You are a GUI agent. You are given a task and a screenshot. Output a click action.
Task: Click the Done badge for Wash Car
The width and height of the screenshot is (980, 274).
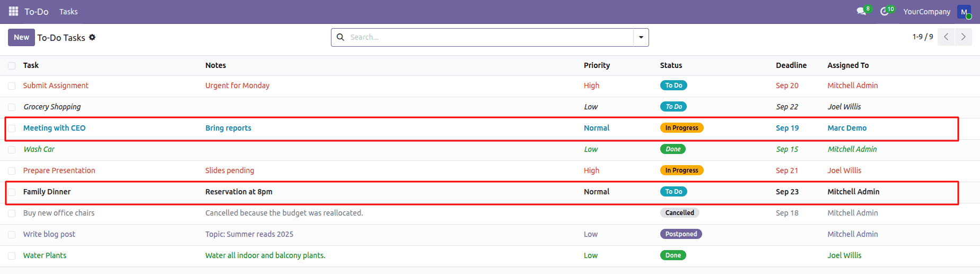[673, 149]
